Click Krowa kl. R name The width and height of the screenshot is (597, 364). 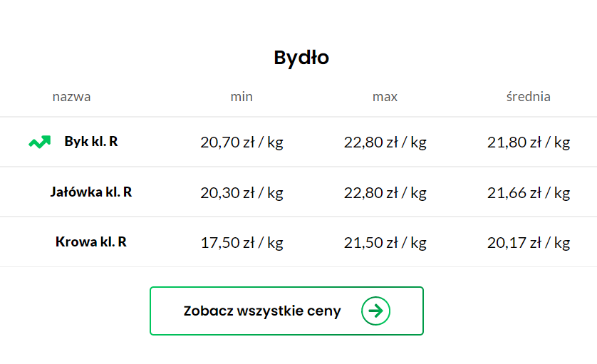click(x=91, y=241)
